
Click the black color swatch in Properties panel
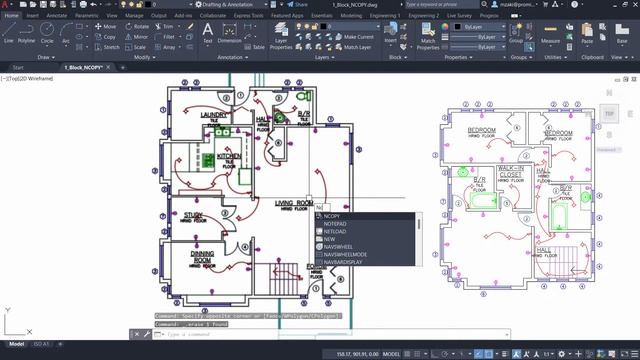coord(458,27)
